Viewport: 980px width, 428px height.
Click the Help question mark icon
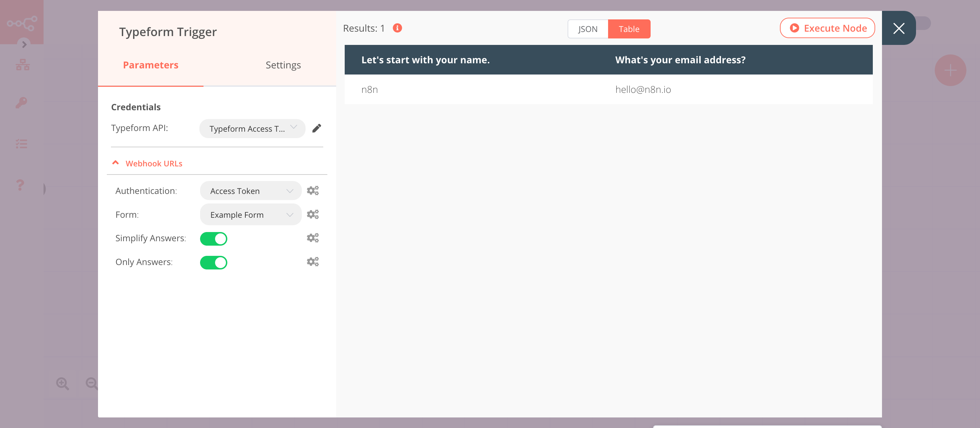(19, 185)
